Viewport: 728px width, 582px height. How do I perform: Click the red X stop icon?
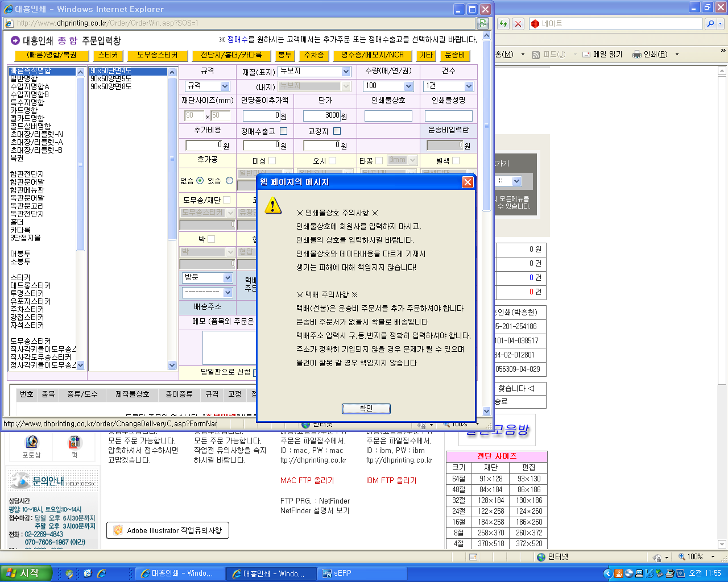pyautogui.click(x=518, y=24)
